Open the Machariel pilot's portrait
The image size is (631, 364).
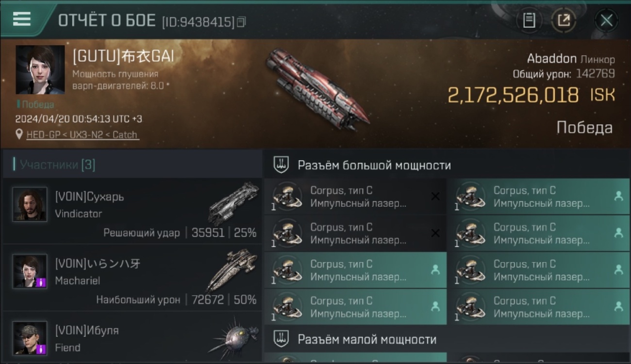pos(30,271)
